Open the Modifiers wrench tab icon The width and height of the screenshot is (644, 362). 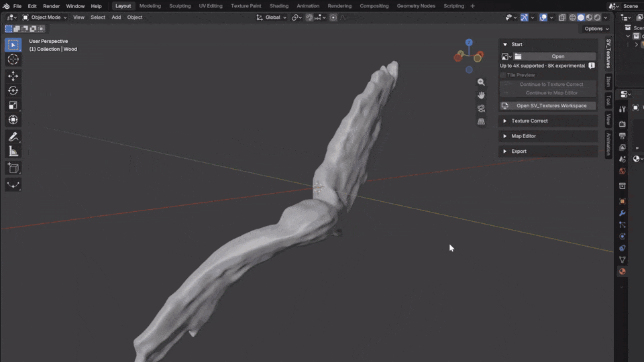(623, 213)
